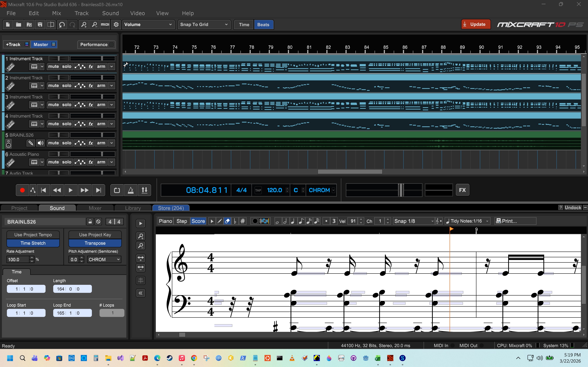Click the sharp accidental icon
This screenshot has height=367, width=588.
tap(243, 221)
